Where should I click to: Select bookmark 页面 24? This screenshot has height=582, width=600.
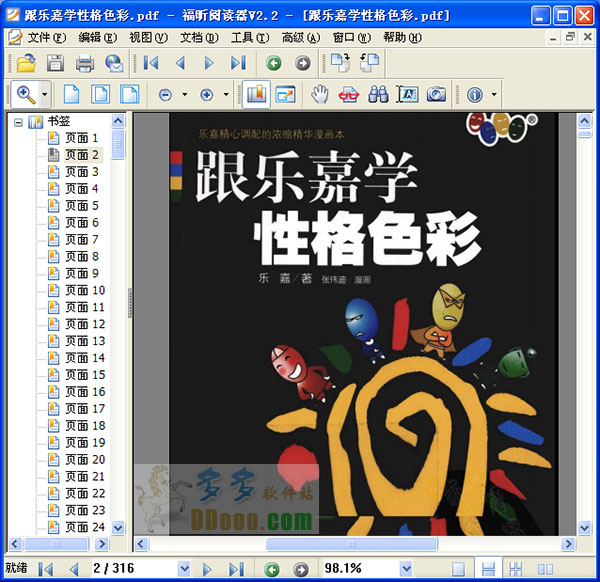(85, 527)
